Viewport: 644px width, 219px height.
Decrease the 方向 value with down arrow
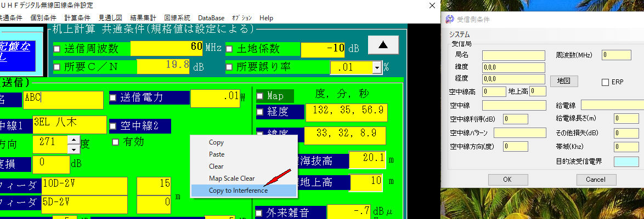74,149
